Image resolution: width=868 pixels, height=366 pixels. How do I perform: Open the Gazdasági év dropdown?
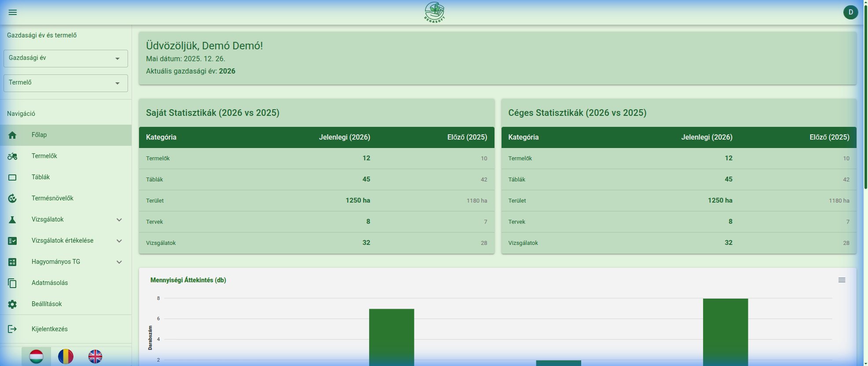coord(66,59)
